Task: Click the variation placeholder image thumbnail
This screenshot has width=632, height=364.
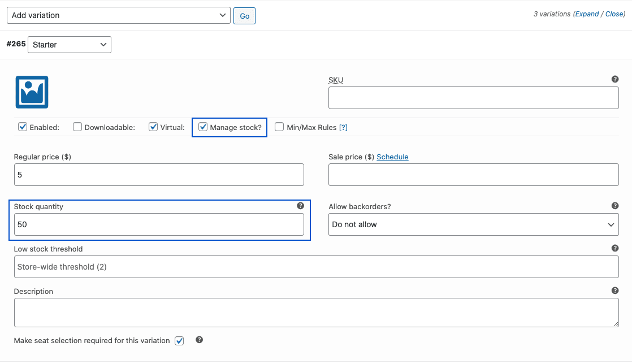Action: pyautogui.click(x=32, y=92)
